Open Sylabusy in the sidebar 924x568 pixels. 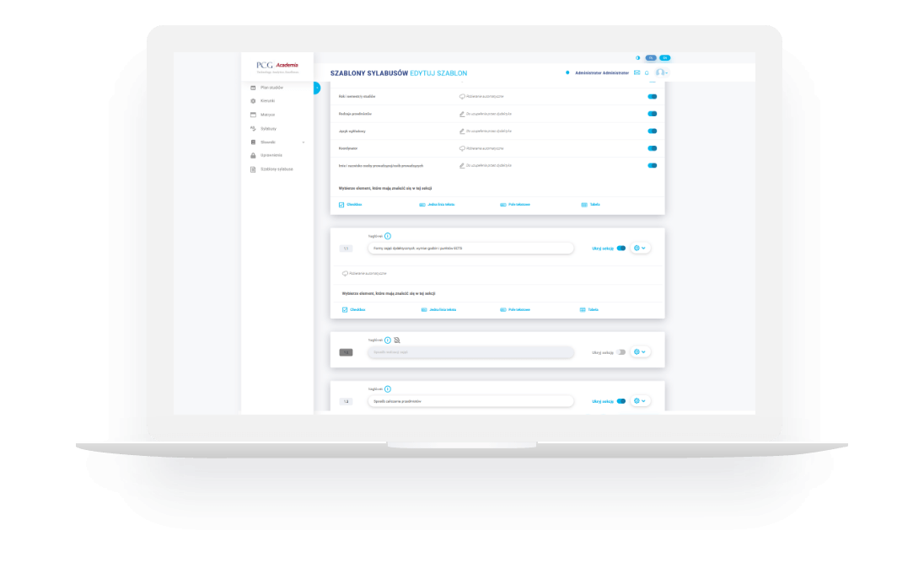click(268, 128)
